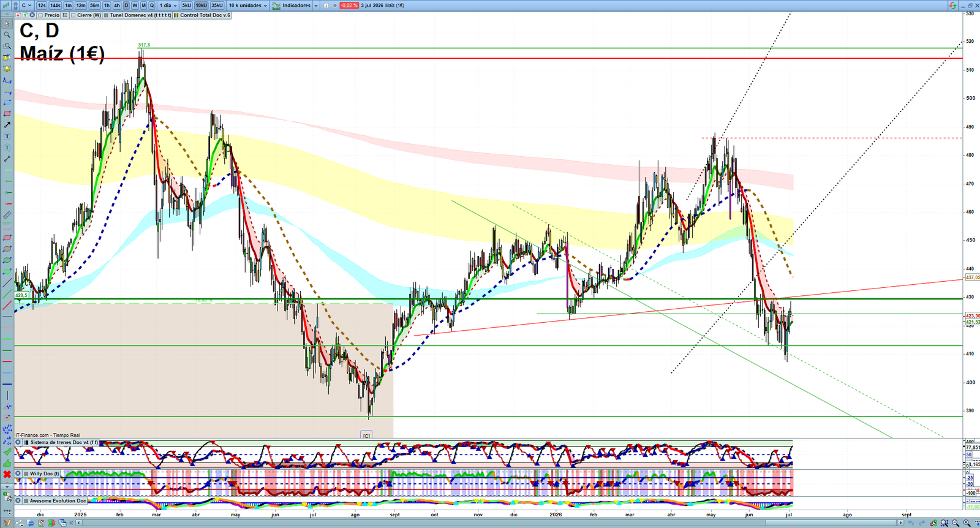Image resolution: width=980 pixels, height=528 pixels.
Task: Click the -0,02 % change badge
Action: coord(349,6)
